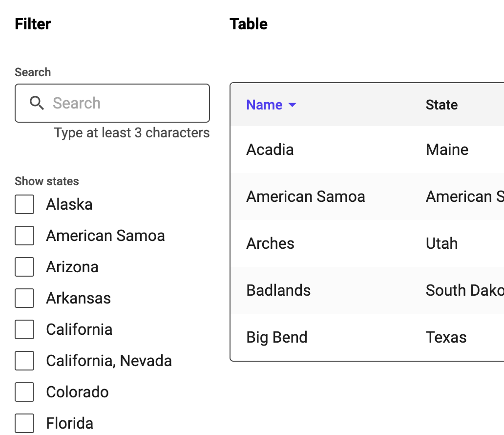This screenshot has width=504, height=435.
Task: Check the Alaska checkbox
Action: 24,204
